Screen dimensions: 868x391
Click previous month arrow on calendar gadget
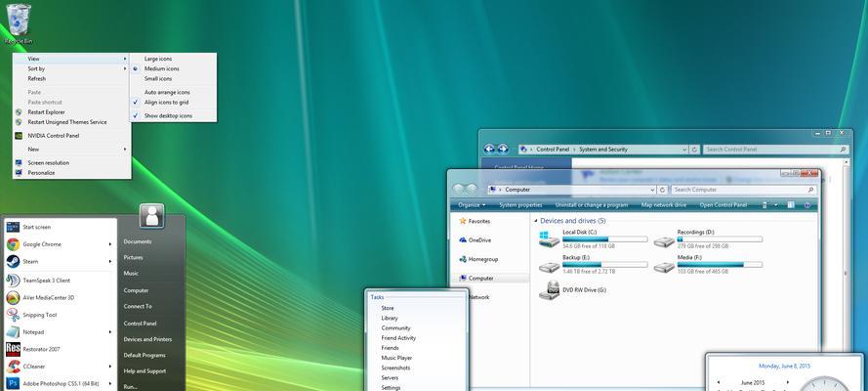click(x=718, y=382)
